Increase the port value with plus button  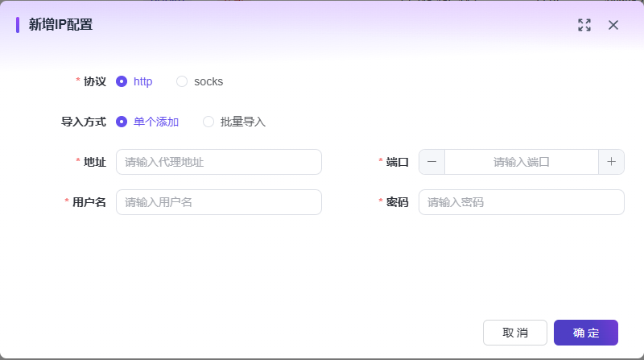pyautogui.click(x=611, y=162)
